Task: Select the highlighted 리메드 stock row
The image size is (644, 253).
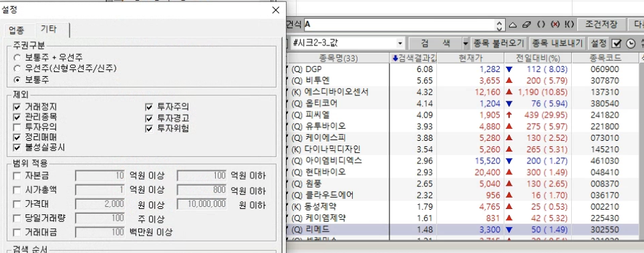Action: pyautogui.click(x=463, y=229)
